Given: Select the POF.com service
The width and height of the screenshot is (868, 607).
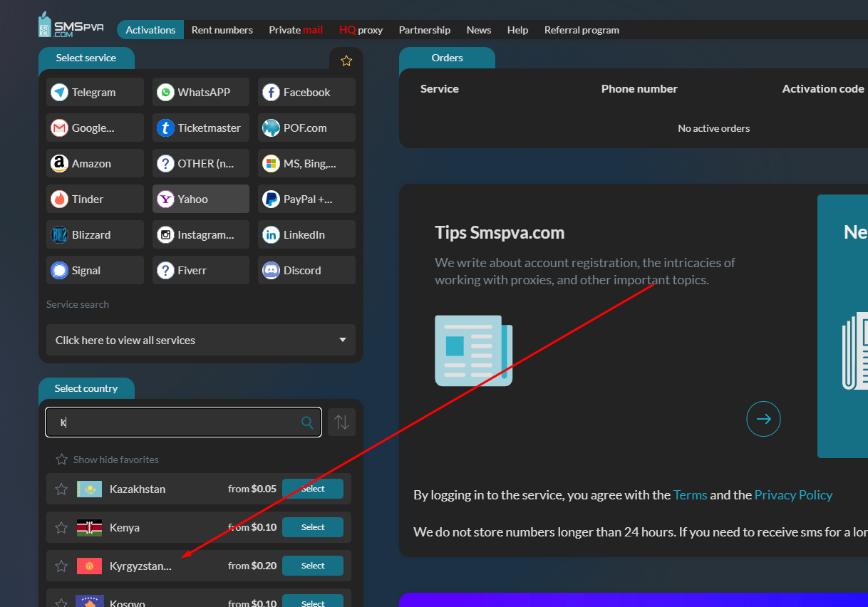Looking at the screenshot, I should point(306,128).
